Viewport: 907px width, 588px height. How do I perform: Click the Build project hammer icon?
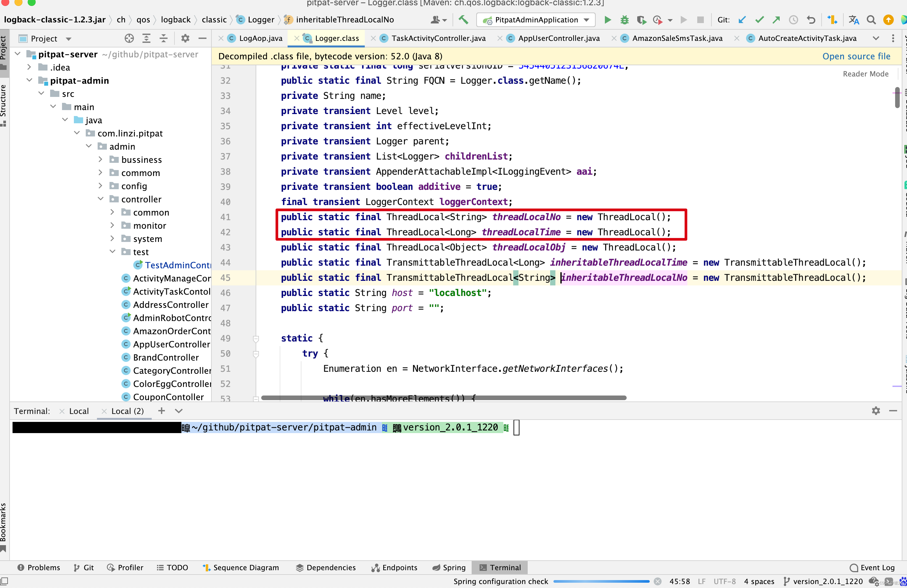pos(463,20)
